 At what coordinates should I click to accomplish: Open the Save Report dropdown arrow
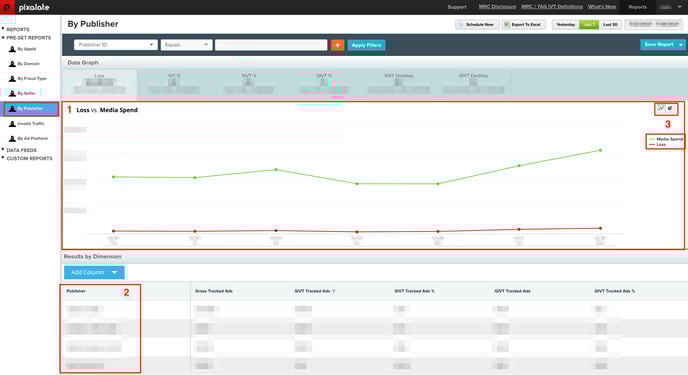tap(681, 45)
